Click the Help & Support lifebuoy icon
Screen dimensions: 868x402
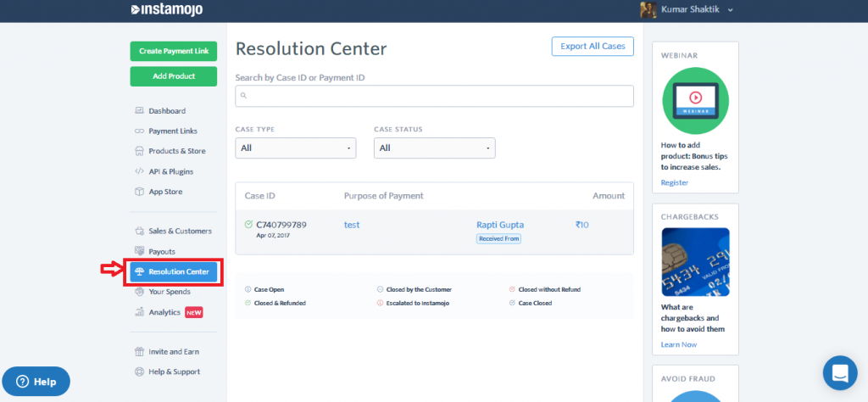(x=139, y=371)
